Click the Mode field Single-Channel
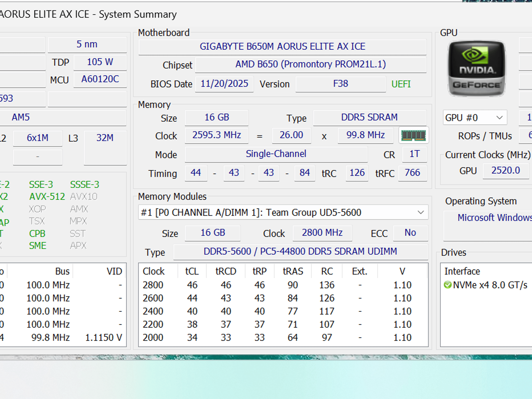 [276, 154]
